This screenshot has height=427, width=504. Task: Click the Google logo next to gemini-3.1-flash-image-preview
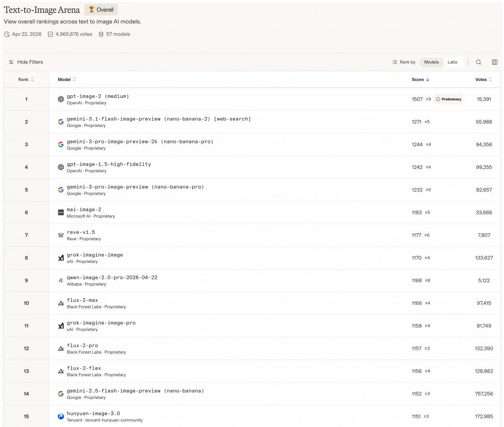point(61,122)
